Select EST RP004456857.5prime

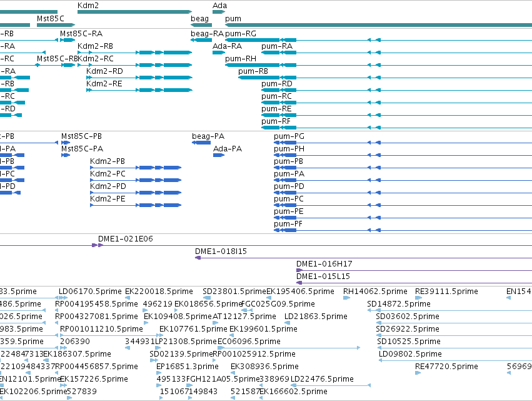[96, 367]
